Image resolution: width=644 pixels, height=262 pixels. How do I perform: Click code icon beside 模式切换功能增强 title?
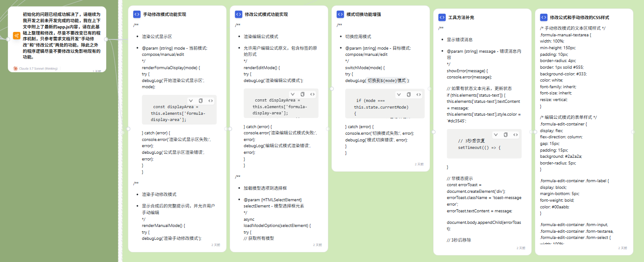tap(340, 14)
